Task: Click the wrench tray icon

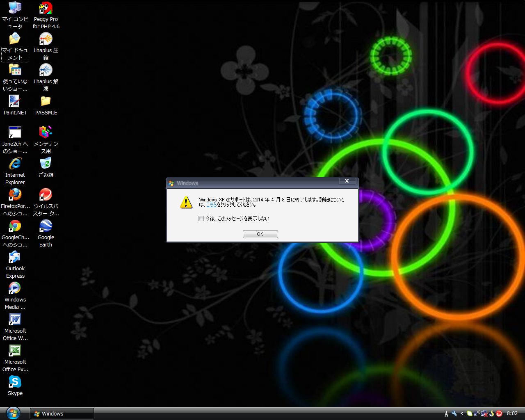Action: 454,413
